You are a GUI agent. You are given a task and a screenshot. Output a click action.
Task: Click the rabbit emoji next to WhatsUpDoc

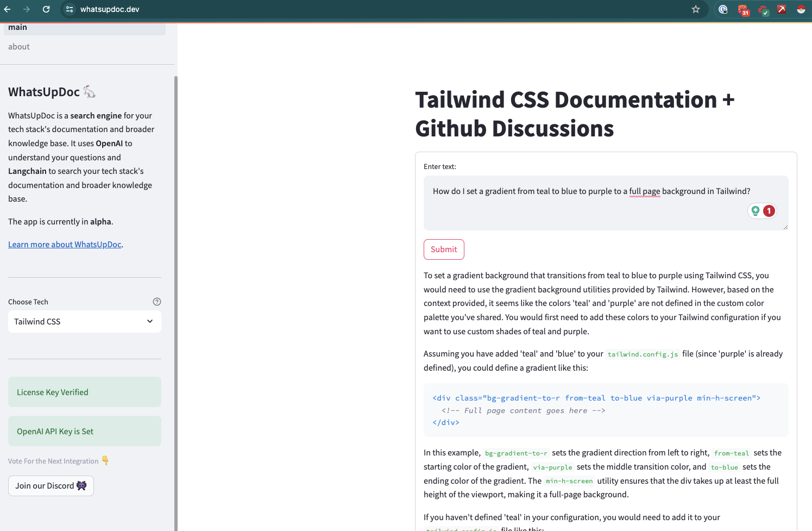(x=90, y=92)
